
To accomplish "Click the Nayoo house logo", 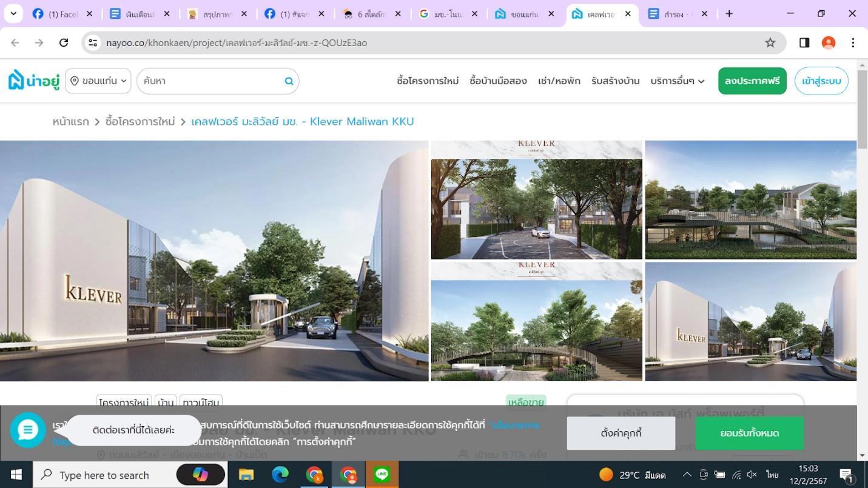I will click(34, 81).
